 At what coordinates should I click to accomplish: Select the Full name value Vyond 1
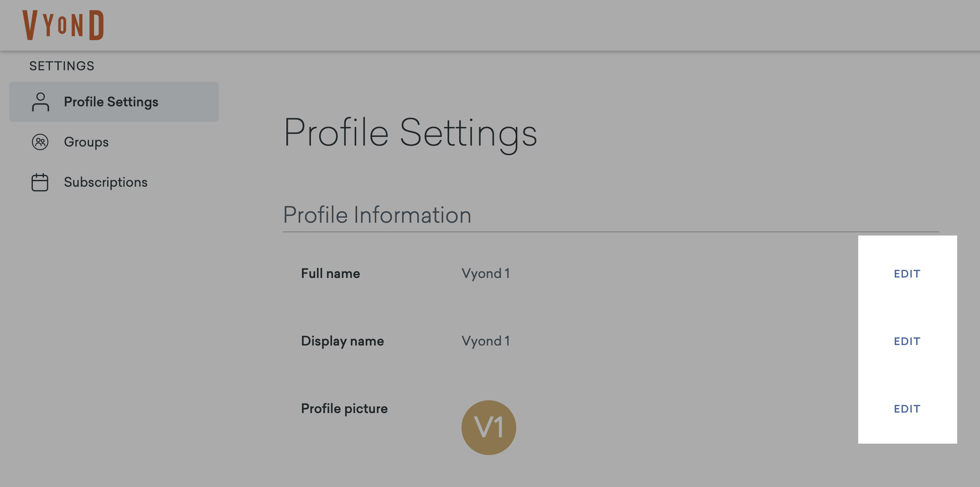(x=486, y=273)
